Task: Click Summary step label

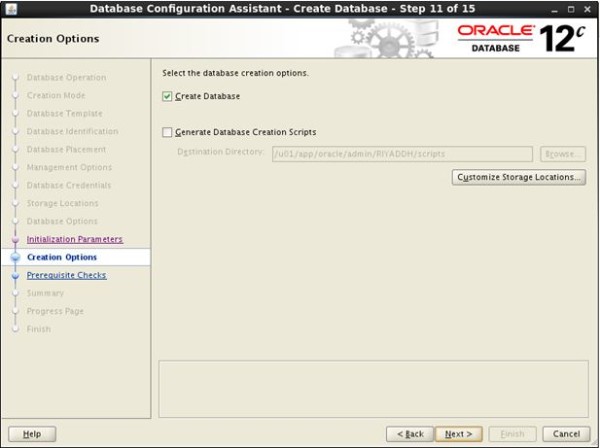Action: (x=45, y=293)
